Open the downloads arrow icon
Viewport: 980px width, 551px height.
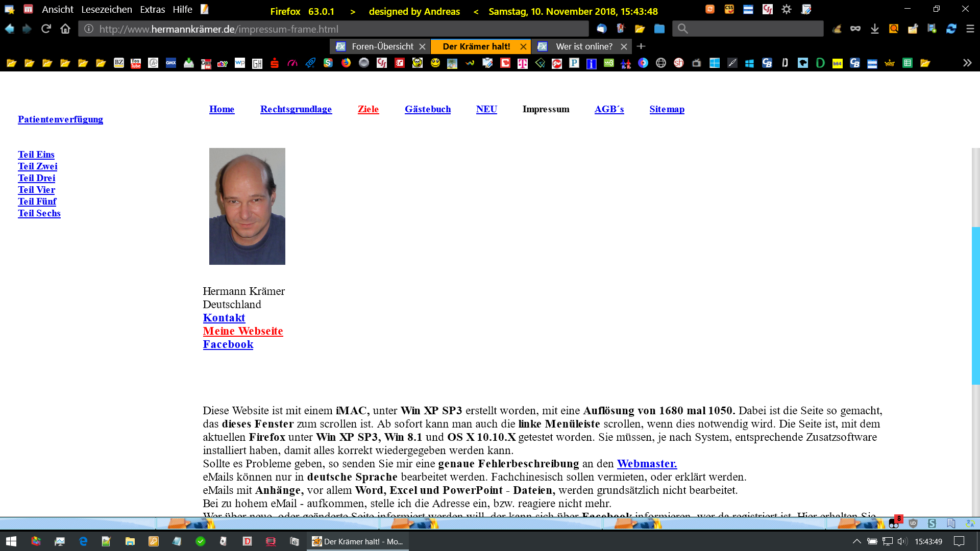pyautogui.click(x=874, y=29)
